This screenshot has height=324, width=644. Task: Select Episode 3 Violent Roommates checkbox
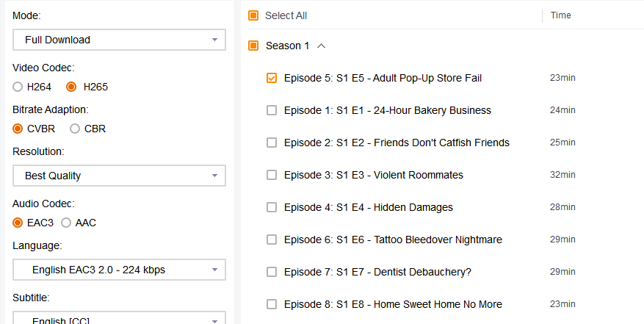(272, 175)
